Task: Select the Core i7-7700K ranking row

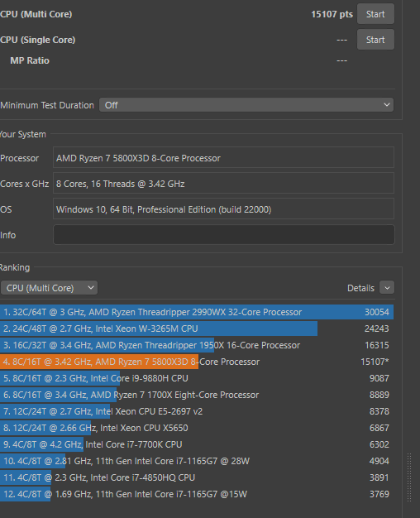Action: coord(197,444)
